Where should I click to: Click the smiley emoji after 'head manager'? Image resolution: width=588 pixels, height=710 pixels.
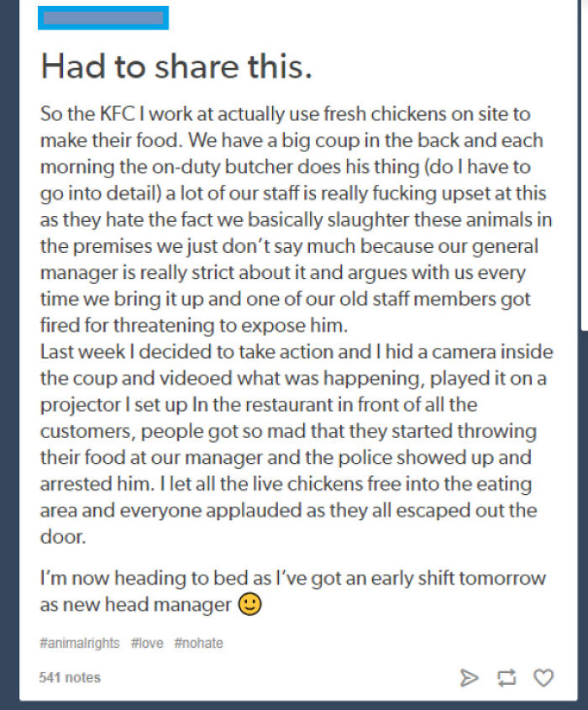[x=249, y=602]
